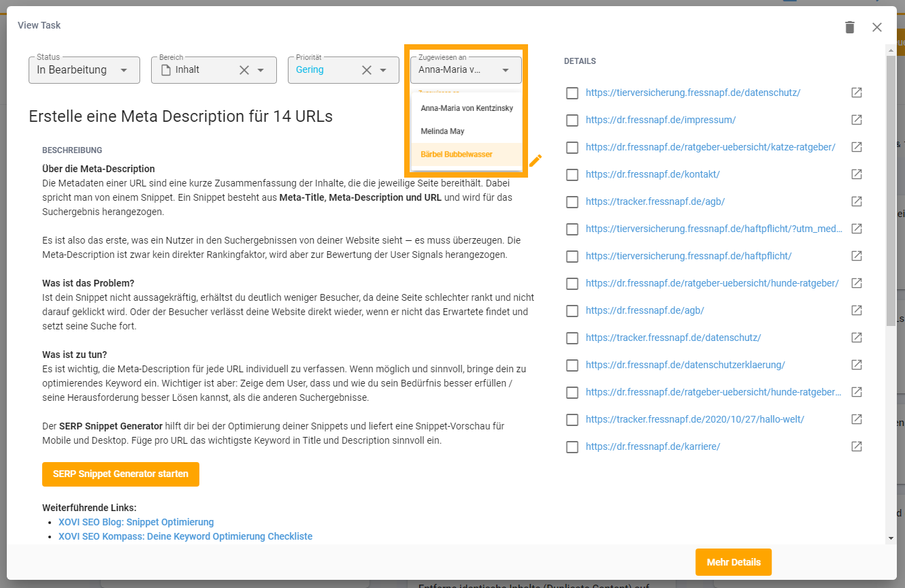Image resolution: width=905 pixels, height=588 pixels.
Task: Check datenschutzerklaerung URL checkbox
Action: (x=572, y=365)
